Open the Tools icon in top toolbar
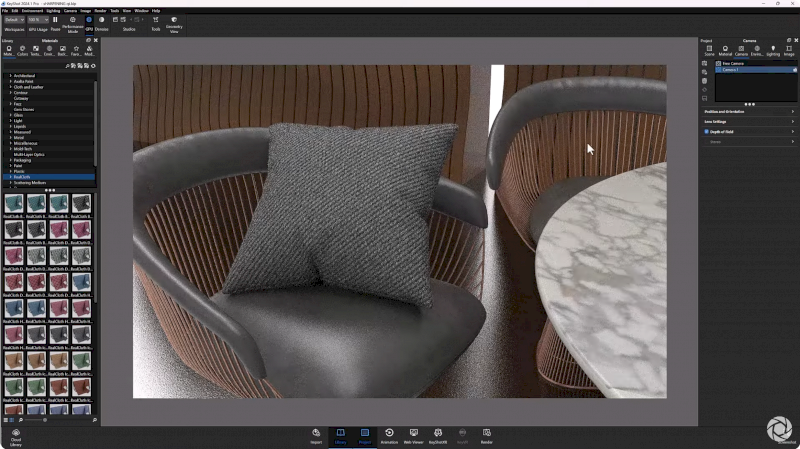The height and width of the screenshot is (449, 800). coord(155,19)
